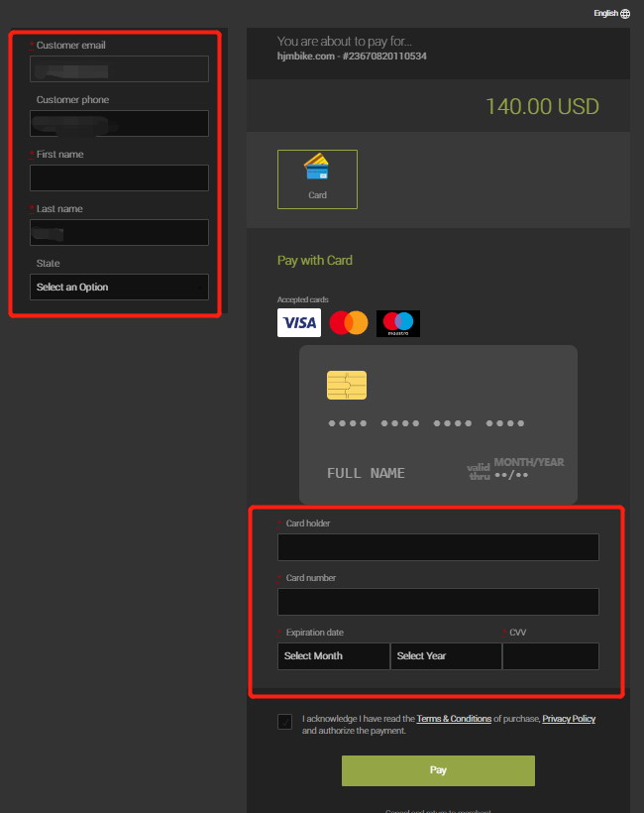This screenshot has height=813, width=644.
Task: Click the 140.00 USD amount
Action: point(542,107)
